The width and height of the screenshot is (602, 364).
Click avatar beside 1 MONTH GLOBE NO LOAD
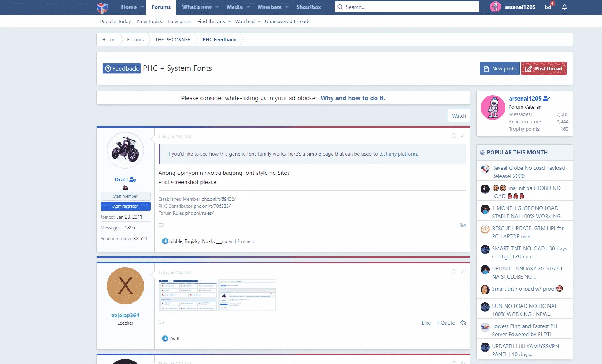[x=485, y=209]
